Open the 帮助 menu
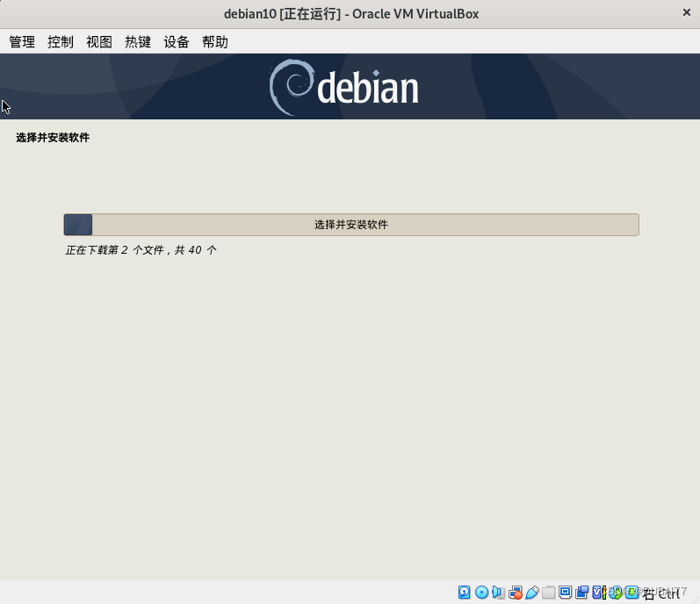The height and width of the screenshot is (604, 700). [214, 42]
